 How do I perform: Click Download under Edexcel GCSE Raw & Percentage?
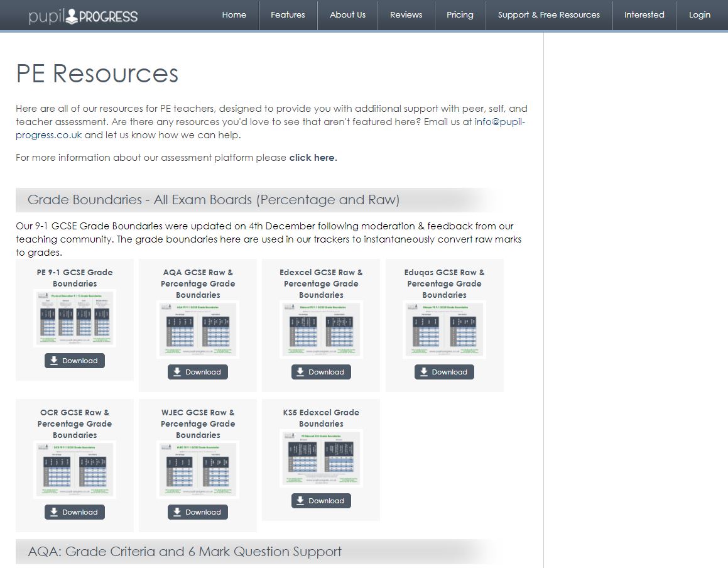coord(321,372)
